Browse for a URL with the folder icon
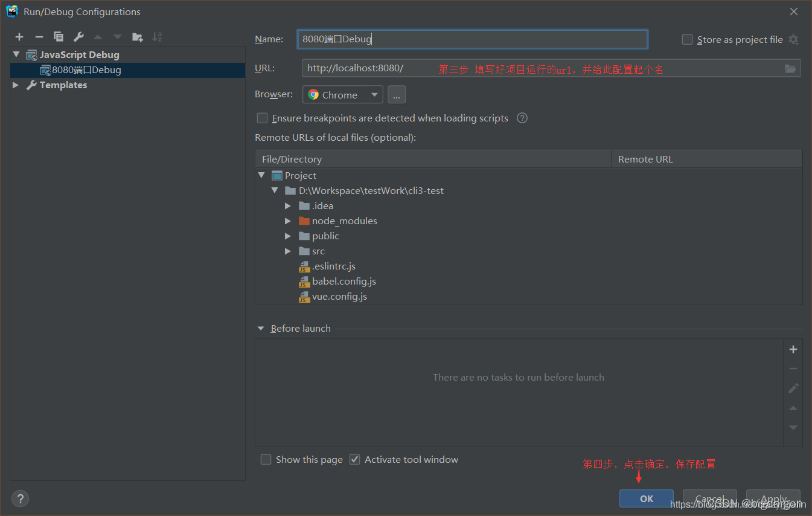 click(790, 68)
